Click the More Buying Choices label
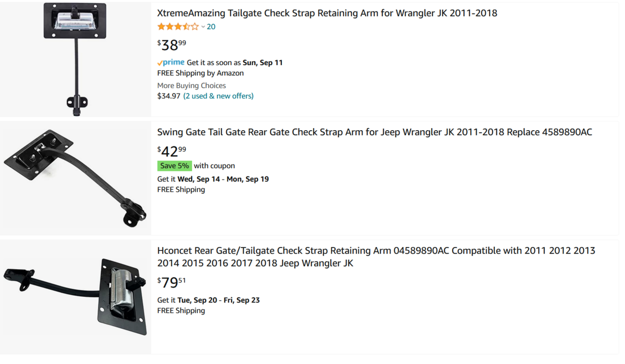The height and width of the screenshot is (364, 625). pyautogui.click(x=192, y=85)
